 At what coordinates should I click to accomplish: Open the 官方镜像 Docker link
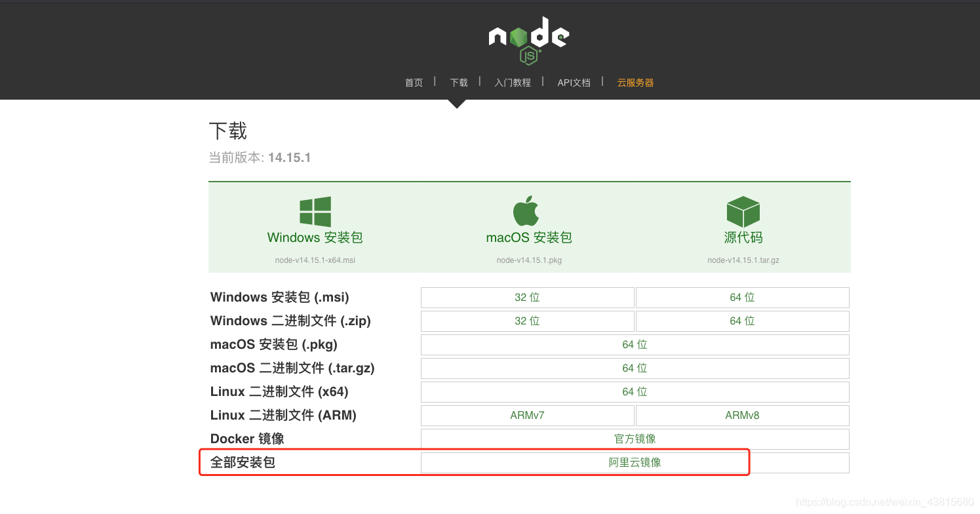point(635,439)
